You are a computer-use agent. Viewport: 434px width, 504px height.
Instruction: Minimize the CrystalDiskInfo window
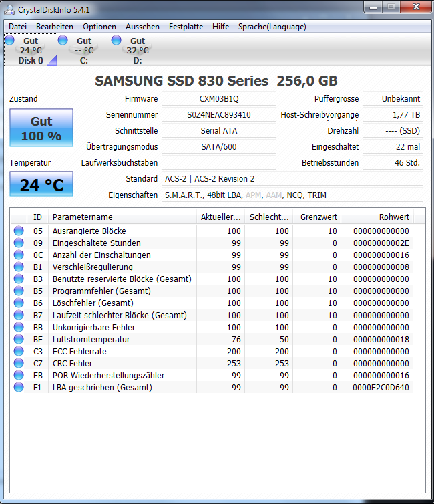coord(373,7)
